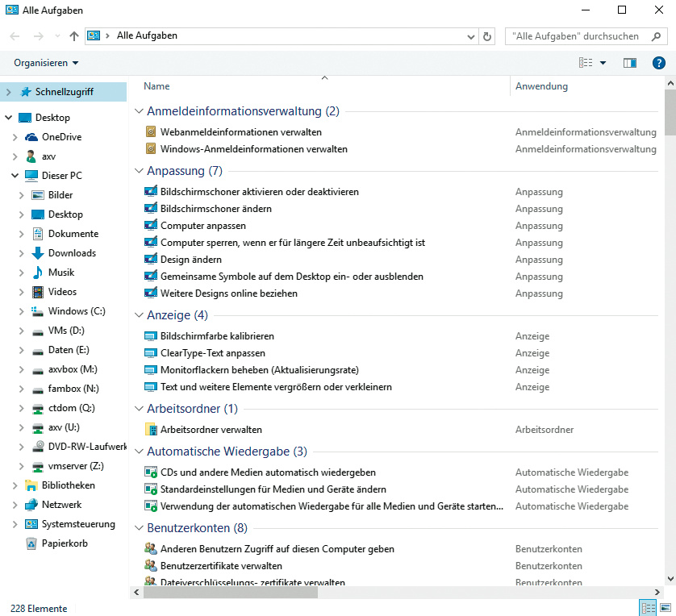Click the safe icon for Webanmeldeinformationen verwalten
Viewport: 676px width, 616px height.
pyautogui.click(x=151, y=131)
